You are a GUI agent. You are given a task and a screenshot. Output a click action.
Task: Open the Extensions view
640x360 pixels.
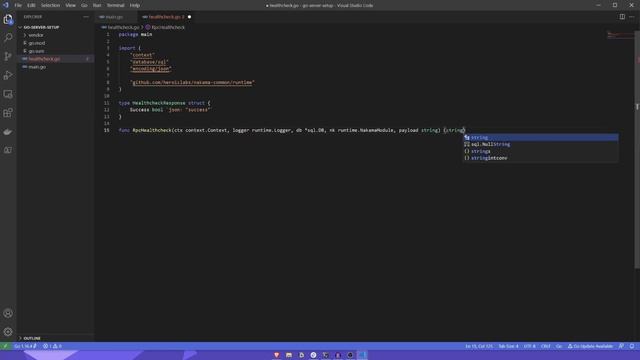pos(8,113)
